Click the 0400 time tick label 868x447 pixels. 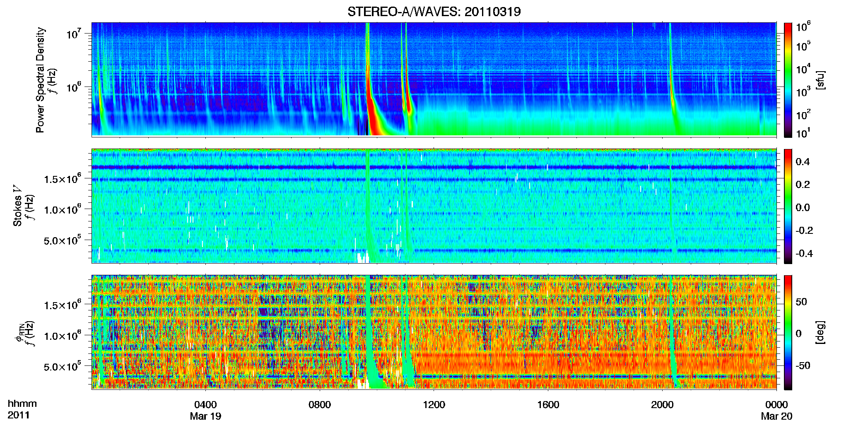(x=205, y=405)
